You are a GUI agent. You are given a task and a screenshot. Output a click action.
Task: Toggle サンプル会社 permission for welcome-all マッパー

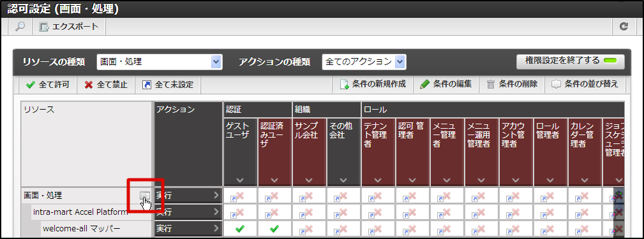(x=310, y=228)
